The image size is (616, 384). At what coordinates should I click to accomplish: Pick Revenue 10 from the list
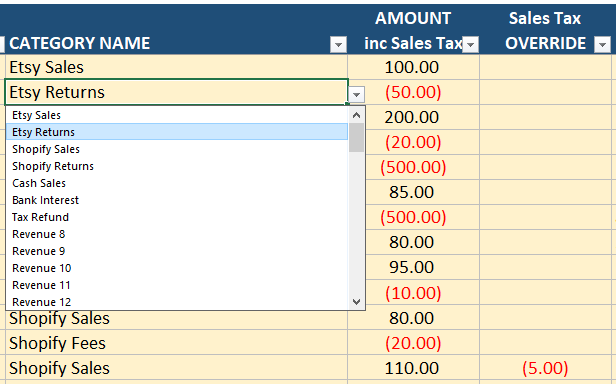[177, 268]
